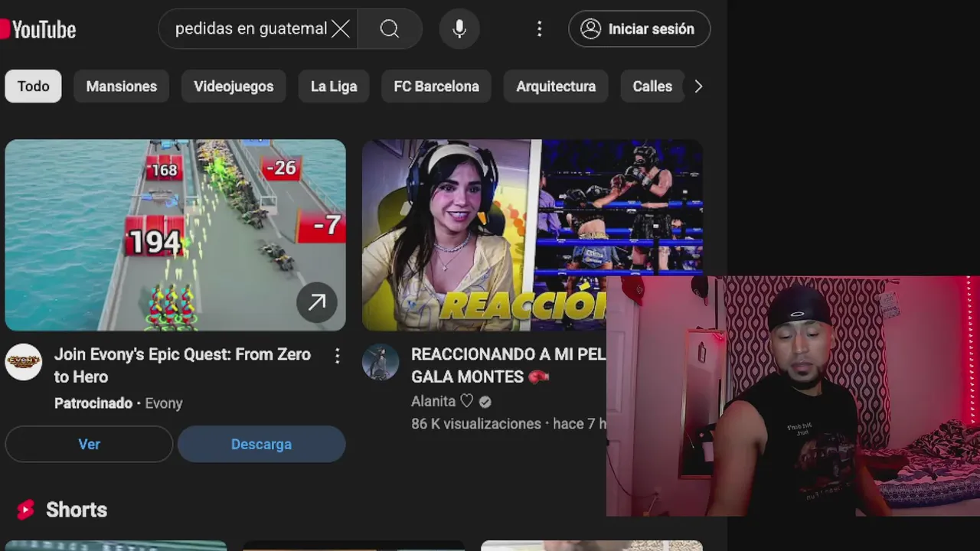The width and height of the screenshot is (980, 551).
Task: Clear the search box with the X icon
Action: 341,29
